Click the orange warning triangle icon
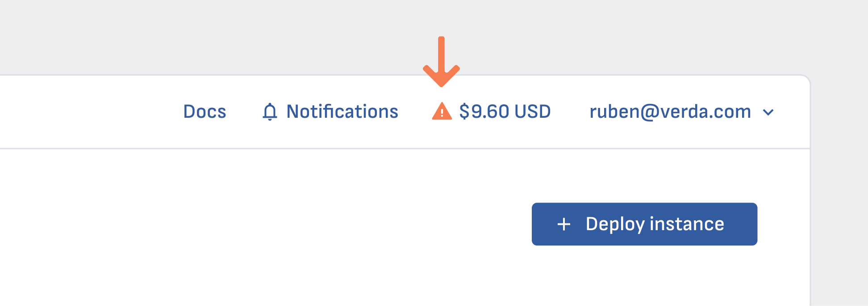This screenshot has height=306, width=868. 442,112
